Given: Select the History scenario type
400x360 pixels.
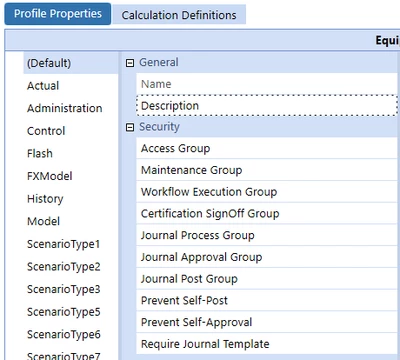Looking at the screenshot, I should (x=71, y=199).
